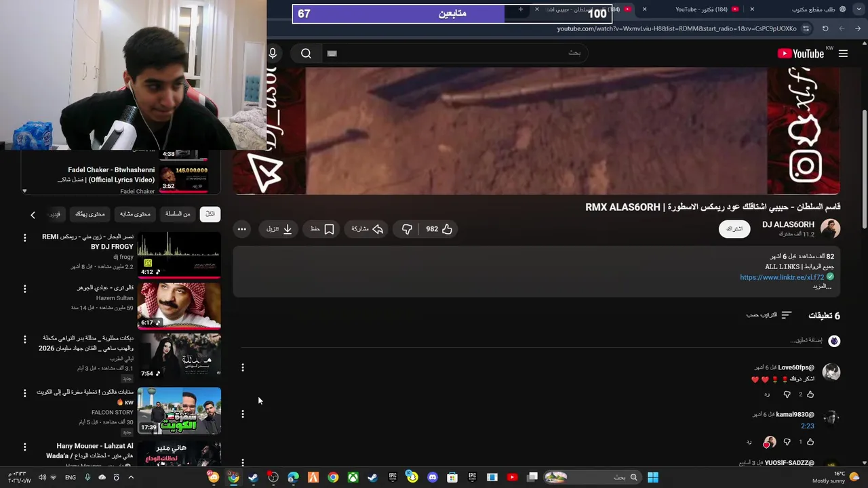Open the Windows Start button
The width and height of the screenshot is (868, 488).
tap(652, 477)
